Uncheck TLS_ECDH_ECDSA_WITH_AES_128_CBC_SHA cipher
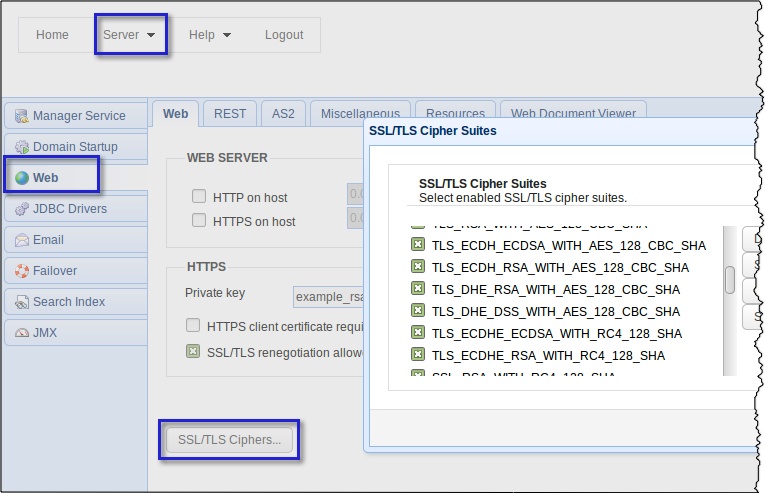The width and height of the screenshot is (765, 493). [x=418, y=244]
